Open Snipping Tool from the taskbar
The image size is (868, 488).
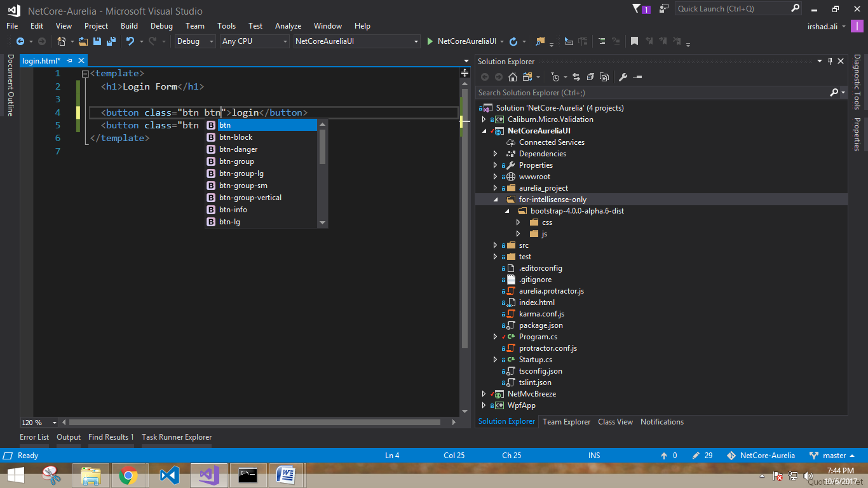point(52,475)
